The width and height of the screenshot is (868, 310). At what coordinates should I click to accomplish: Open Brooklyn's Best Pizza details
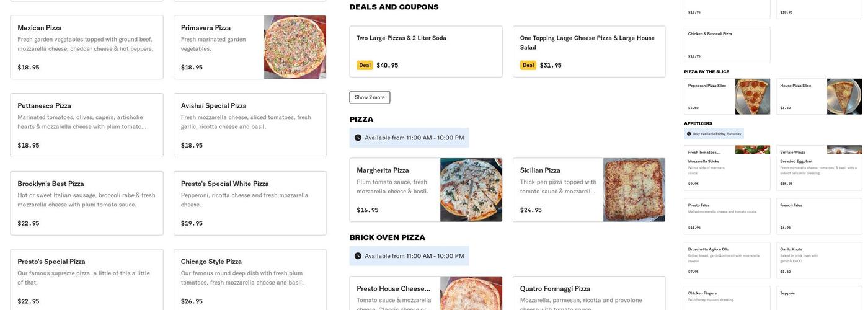tap(87, 203)
